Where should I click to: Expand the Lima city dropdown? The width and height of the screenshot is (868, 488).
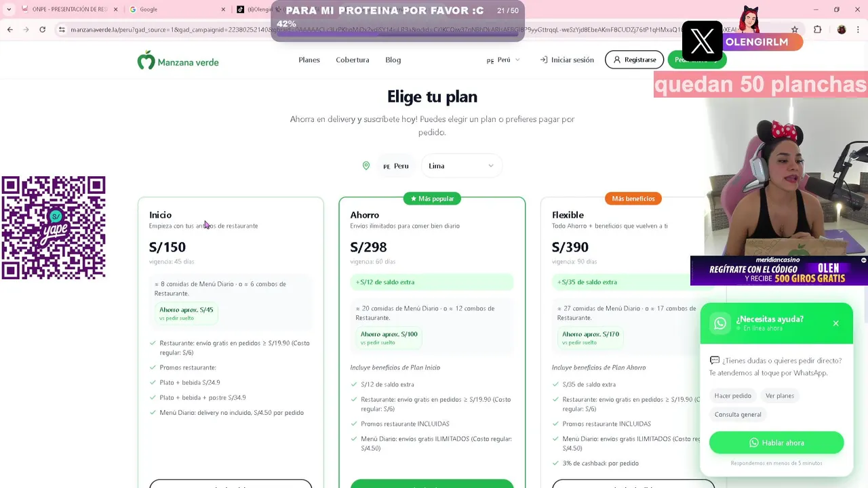tap(461, 166)
